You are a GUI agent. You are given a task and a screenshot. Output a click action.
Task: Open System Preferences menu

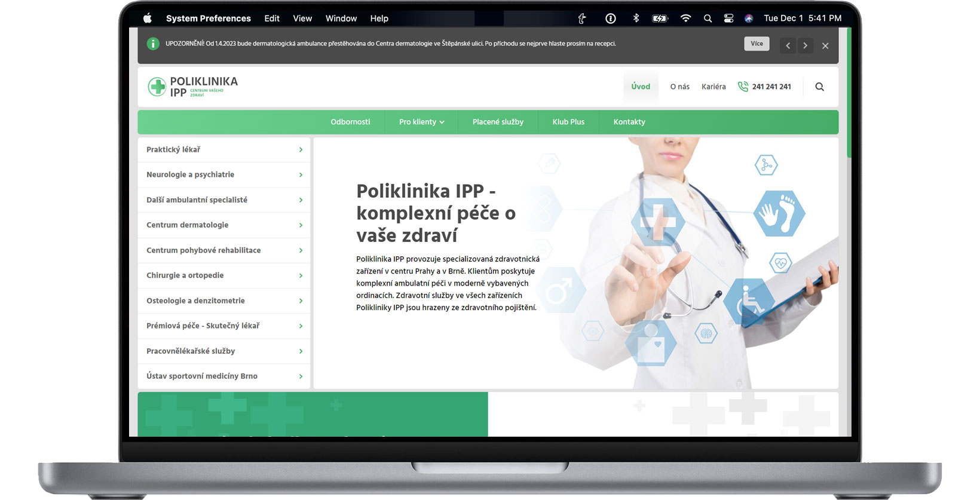(x=209, y=19)
